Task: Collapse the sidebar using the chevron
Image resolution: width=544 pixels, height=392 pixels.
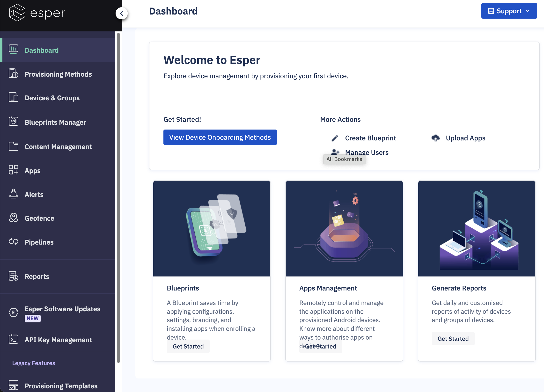Action: [122, 14]
